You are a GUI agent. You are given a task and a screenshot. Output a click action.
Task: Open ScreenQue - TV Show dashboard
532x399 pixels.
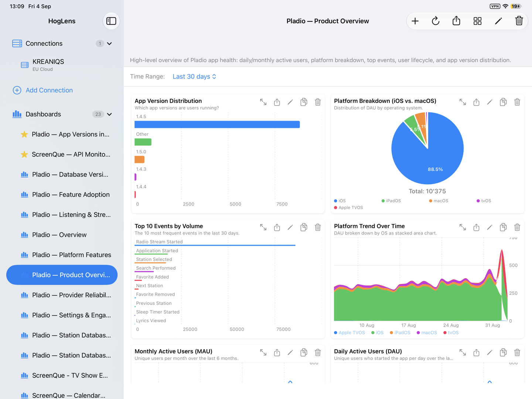[x=62, y=375]
